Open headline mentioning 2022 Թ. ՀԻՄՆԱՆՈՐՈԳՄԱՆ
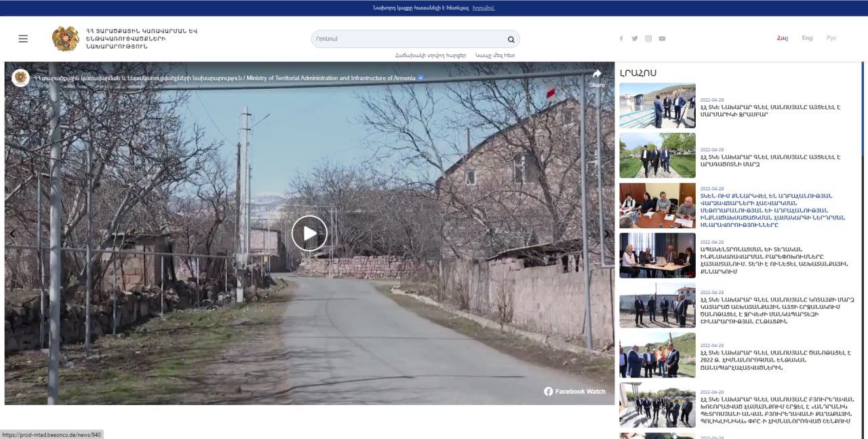This screenshot has height=439, width=868. pos(777,359)
